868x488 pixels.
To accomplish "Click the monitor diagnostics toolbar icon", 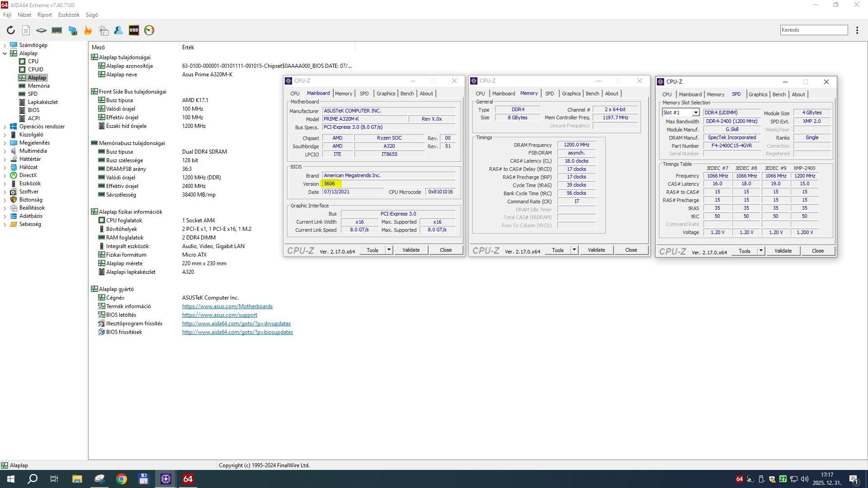I will [x=73, y=30].
